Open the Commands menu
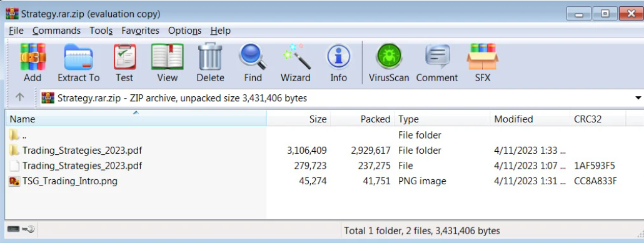Image resolution: width=644 pixels, height=243 pixels. tap(57, 31)
